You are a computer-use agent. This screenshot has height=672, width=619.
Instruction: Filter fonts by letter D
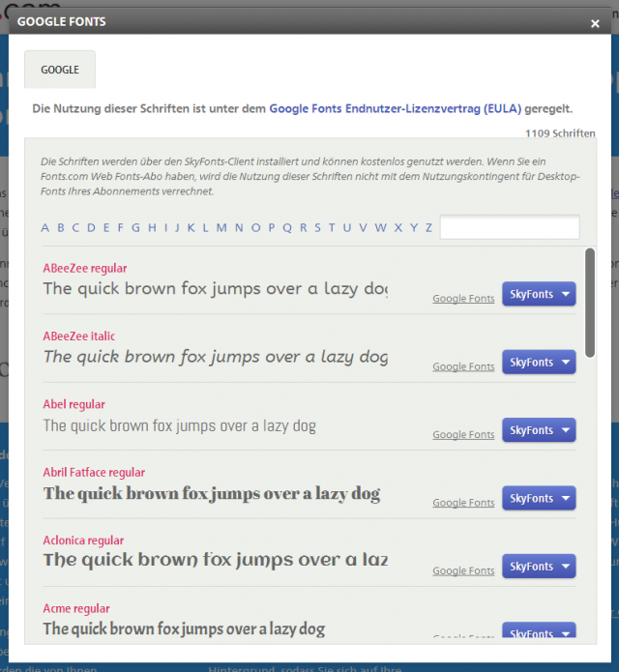(x=91, y=227)
